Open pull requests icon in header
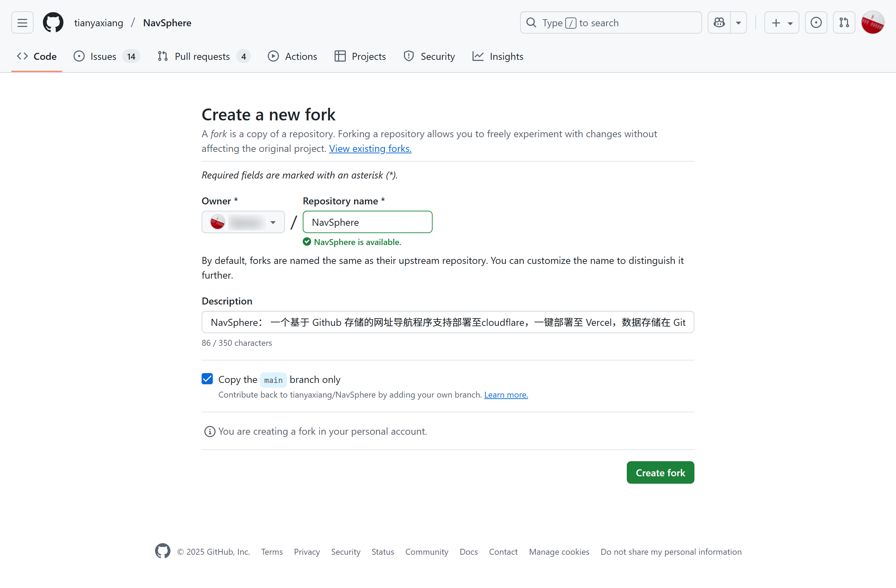Image resolution: width=896 pixels, height=588 pixels. pyautogui.click(x=844, y=23)
